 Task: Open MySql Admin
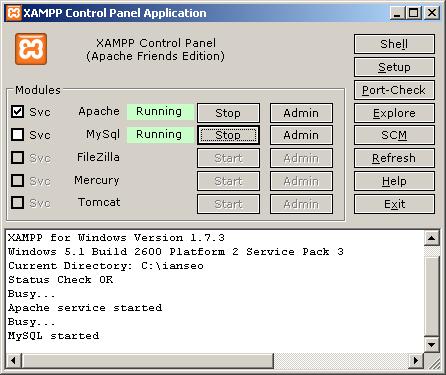point(301,135)
